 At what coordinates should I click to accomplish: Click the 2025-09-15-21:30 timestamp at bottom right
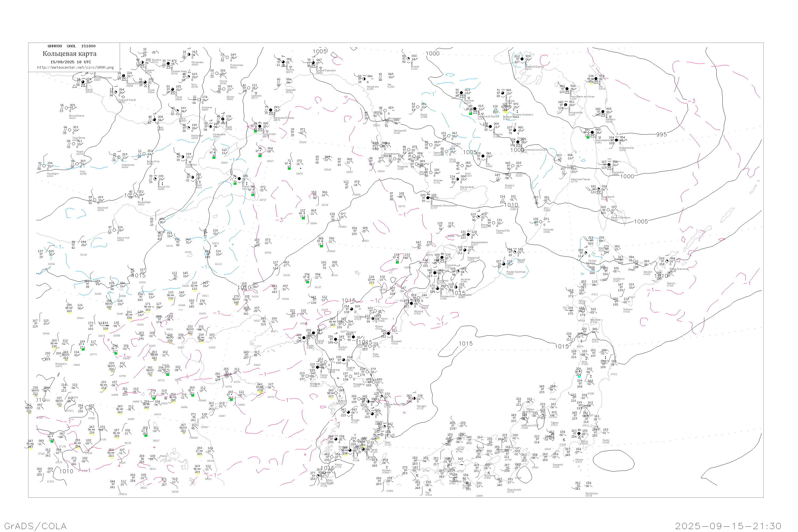(x=729, y=526)
